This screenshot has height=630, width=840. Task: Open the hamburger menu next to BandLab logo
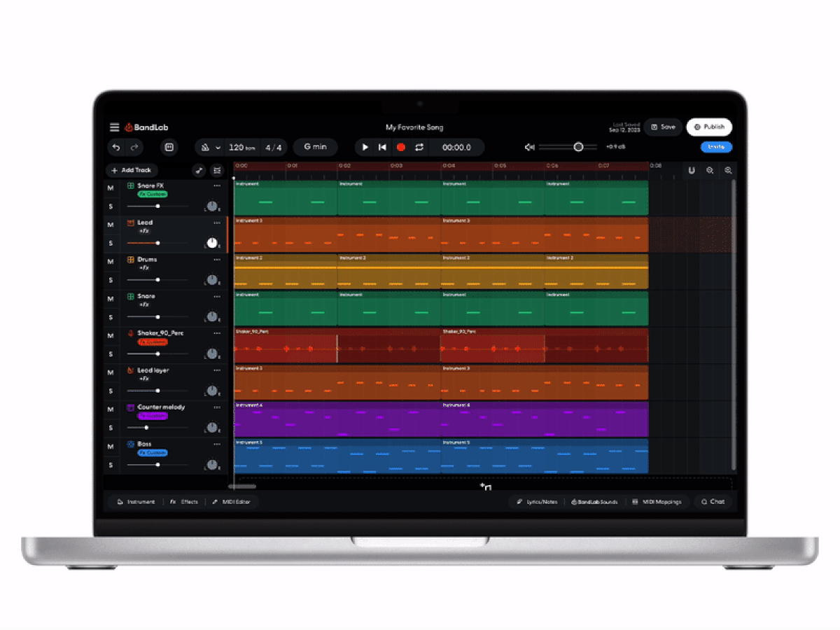(114, 127)
